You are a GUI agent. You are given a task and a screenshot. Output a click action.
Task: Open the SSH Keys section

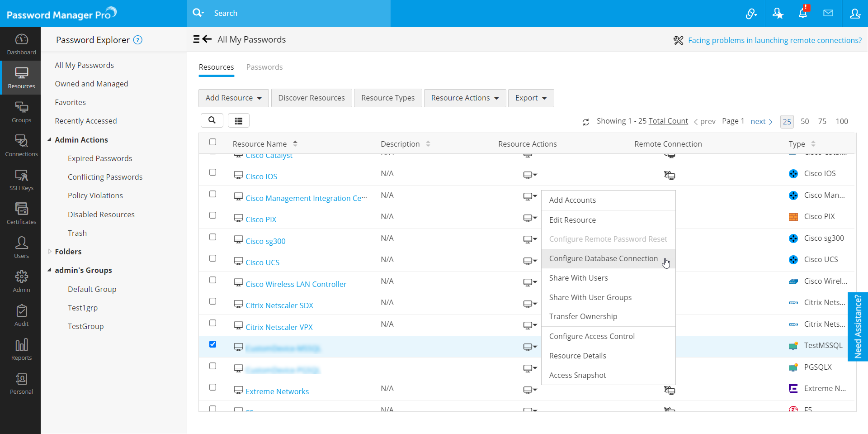[21, 180]
